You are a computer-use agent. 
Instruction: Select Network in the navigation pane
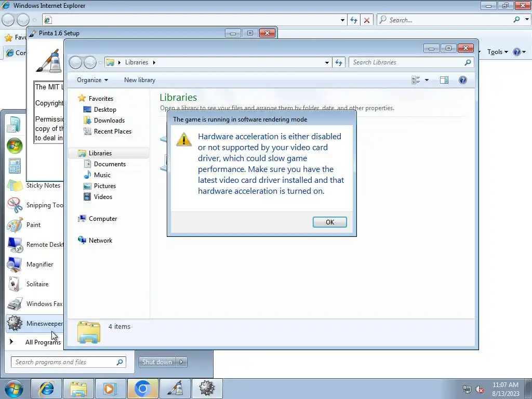100,240
